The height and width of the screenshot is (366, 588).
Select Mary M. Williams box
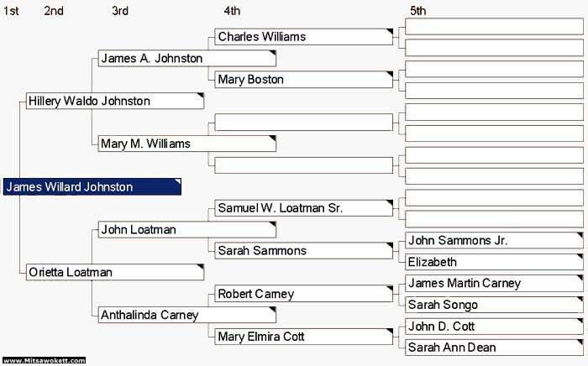click(186, 144)
